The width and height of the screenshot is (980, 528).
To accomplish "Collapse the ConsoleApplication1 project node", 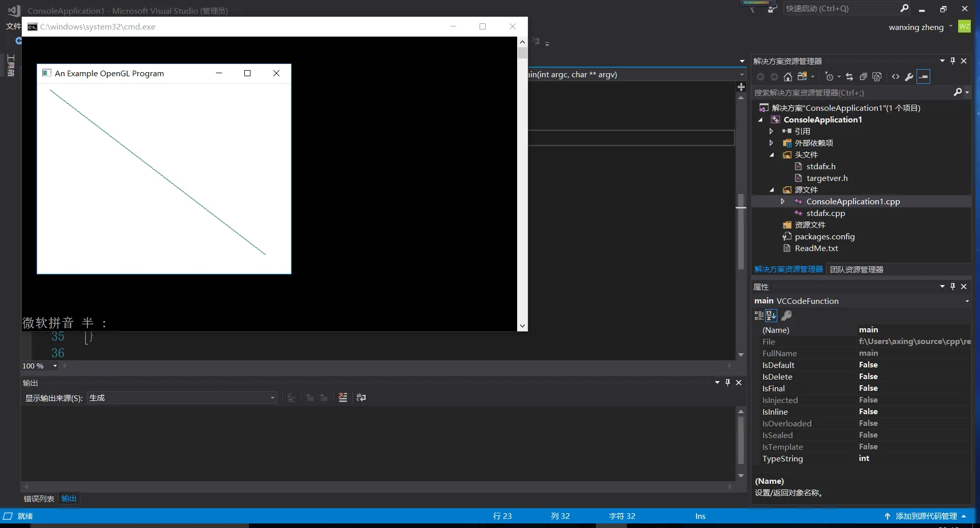I will point(761,120).
